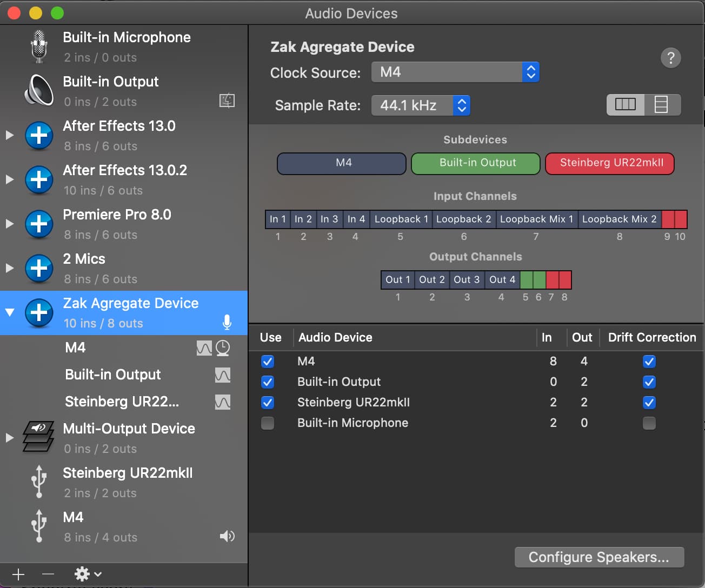
Task: Click the In 1 input channel cell
Action: click(x=278, y=219)
